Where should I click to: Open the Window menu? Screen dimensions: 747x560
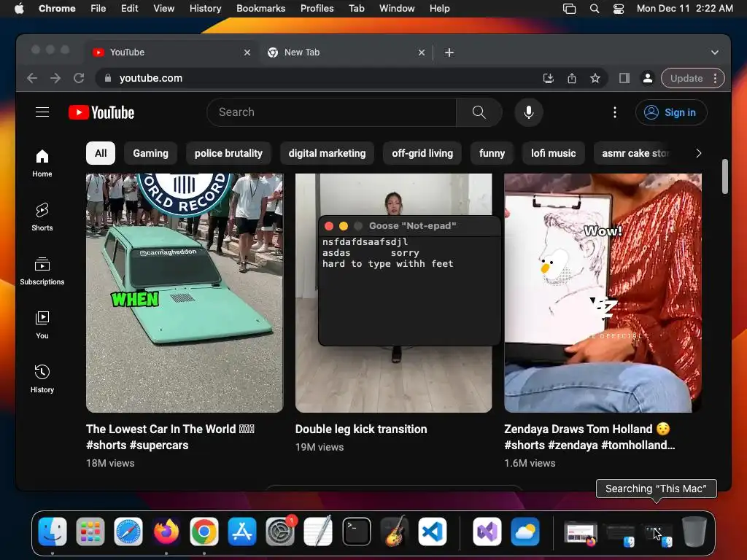(x=397, y=8)
